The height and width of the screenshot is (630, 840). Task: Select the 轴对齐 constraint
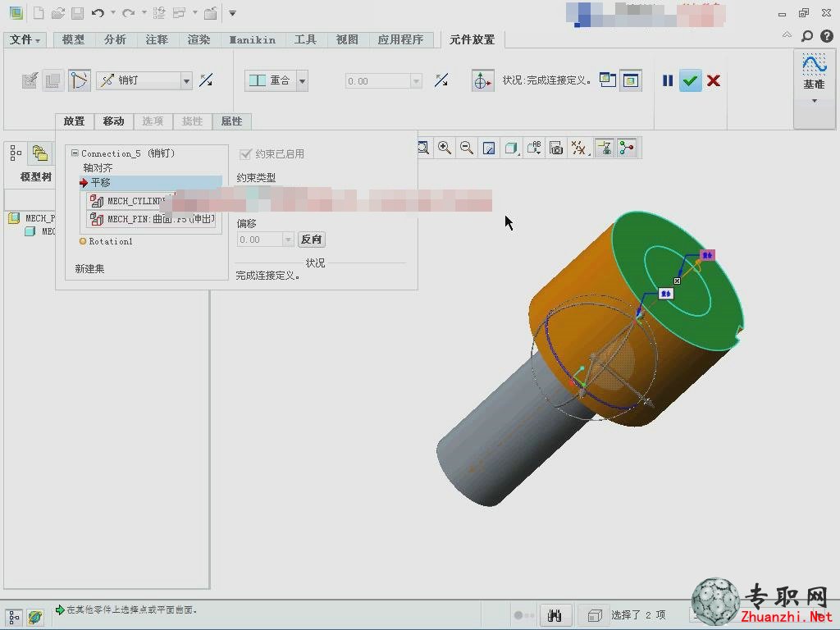pyautogui.click(x=98, y=168)
